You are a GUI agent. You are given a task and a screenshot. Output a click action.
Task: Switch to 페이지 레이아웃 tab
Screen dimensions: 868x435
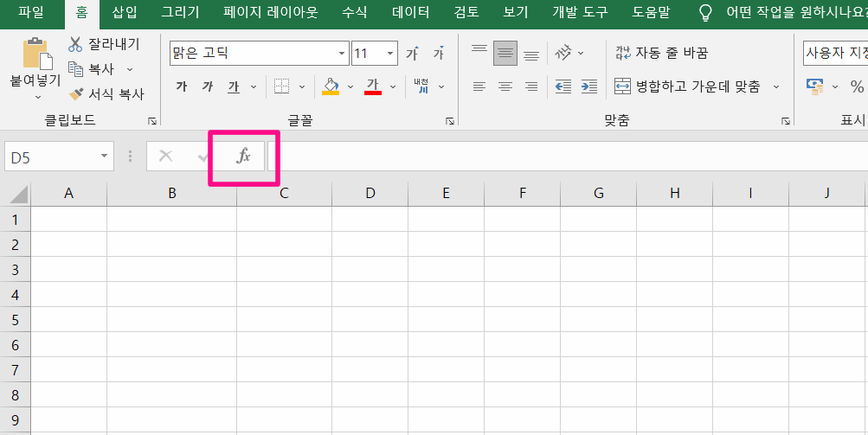pyautogui.click(x=271, y=13)
